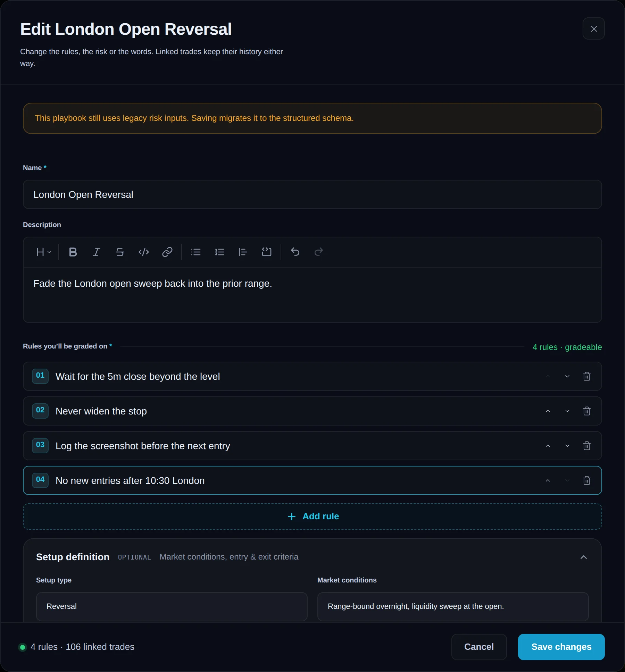Click into the description text area
Screen dimensions: 625x672
tap(312, 295)
